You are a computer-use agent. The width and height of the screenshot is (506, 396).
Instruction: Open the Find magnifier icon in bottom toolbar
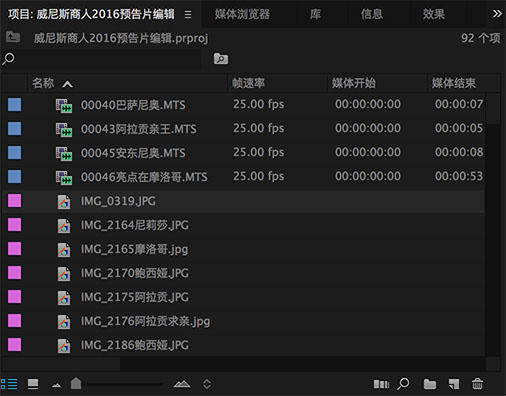pyautogui.click(x=403, y=384)
